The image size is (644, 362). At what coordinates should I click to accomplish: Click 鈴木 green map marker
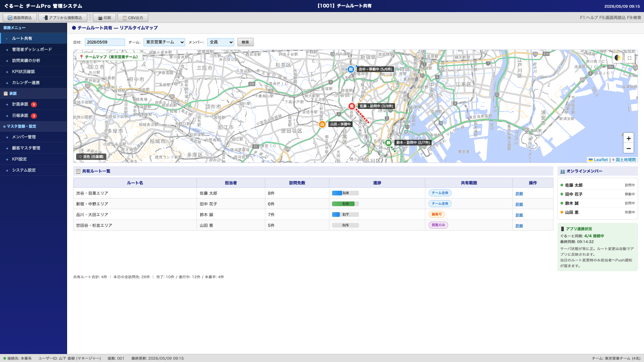(x=388, y=143)
